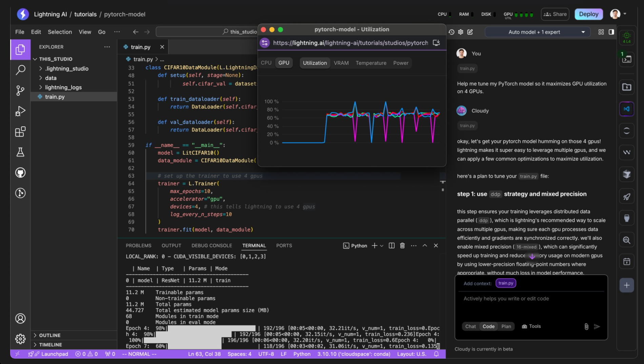Open the user avatar dropdown arrow
644x364 pixels.
(x=625, y=14)
